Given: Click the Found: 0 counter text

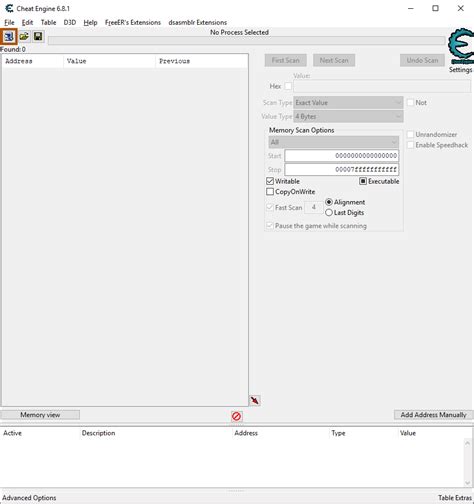Looking at the screenshot, I should (13, 49).
